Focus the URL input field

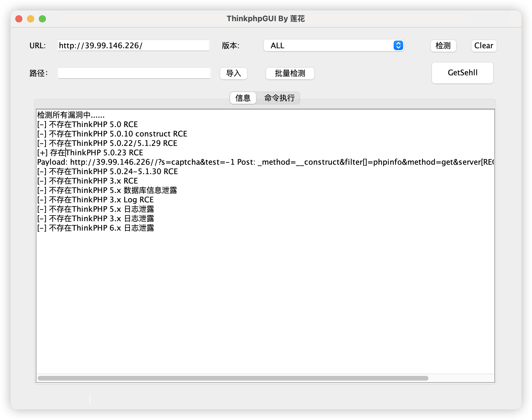coord(134,46)
